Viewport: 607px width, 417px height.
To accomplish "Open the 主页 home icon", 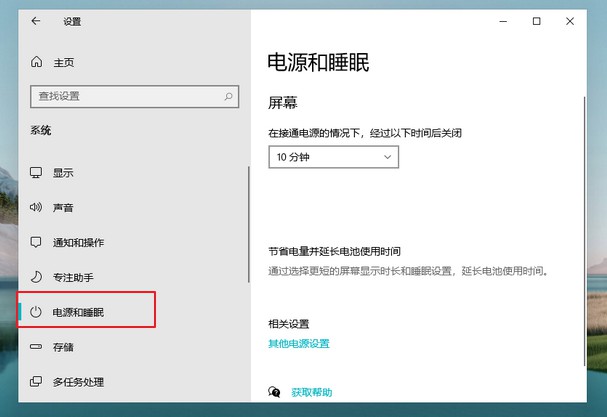I will (x=37, y=62).
